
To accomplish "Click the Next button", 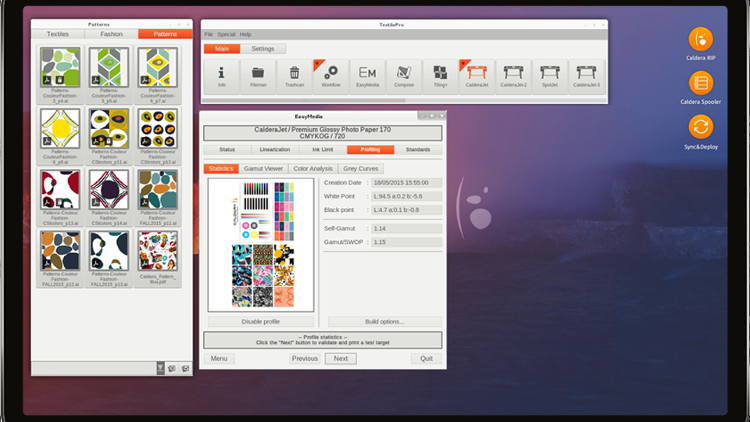I will pyautogui.click(x=341, y=358).
